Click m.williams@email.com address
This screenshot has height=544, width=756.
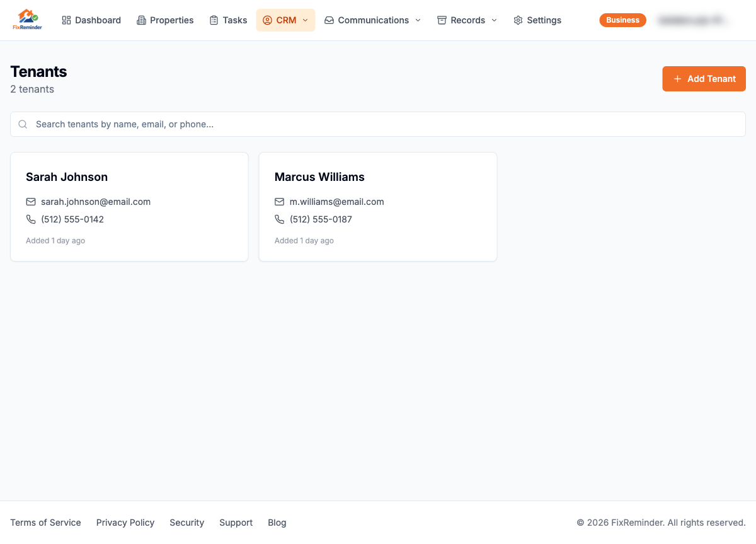[336, 202]
